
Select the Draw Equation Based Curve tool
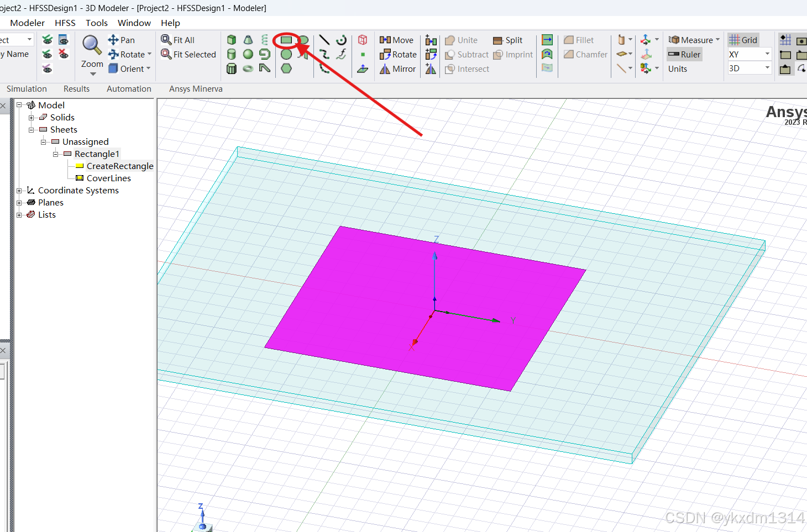342,54
